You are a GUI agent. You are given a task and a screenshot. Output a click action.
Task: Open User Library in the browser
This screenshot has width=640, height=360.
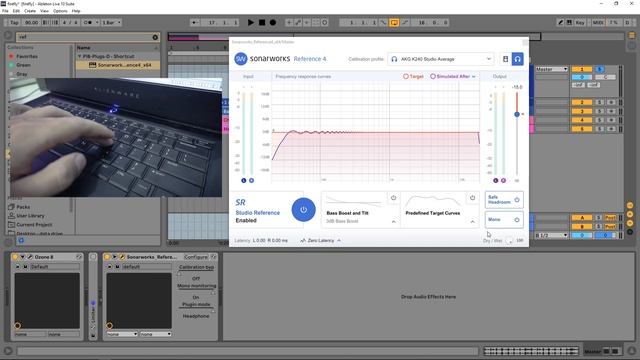pos(30,216)
